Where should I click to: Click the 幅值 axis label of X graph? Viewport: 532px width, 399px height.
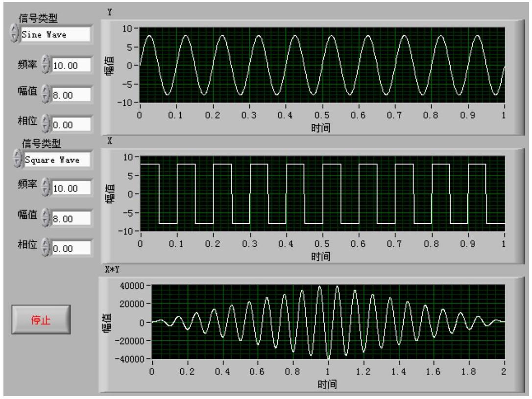[110, 194]
